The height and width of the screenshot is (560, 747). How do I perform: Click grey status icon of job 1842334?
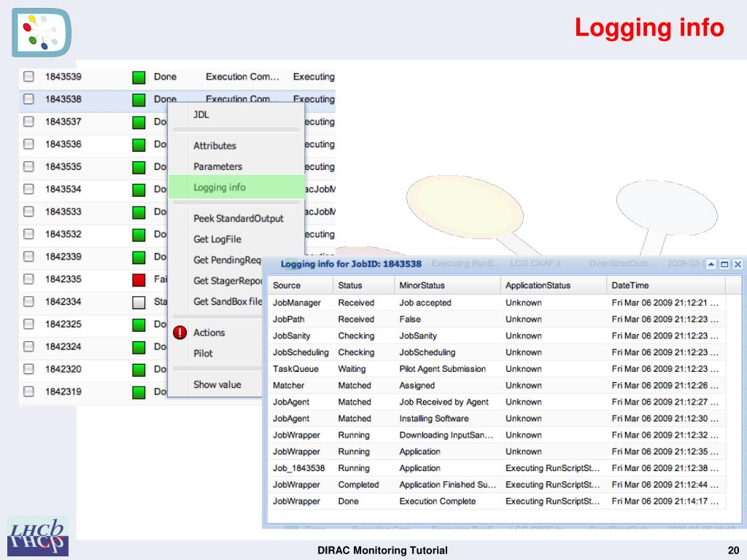point(139,303)
